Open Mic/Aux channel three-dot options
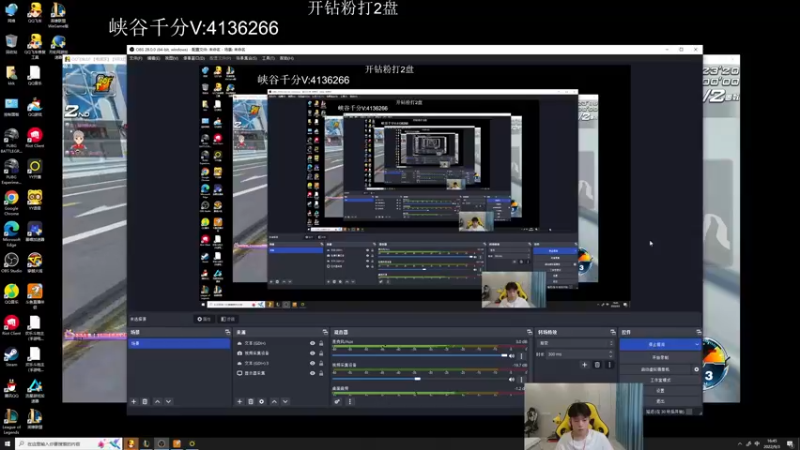800x450 pixels. 521,356
